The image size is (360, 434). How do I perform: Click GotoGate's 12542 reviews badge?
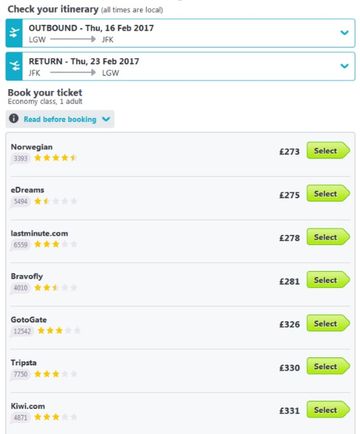[22, 331]
